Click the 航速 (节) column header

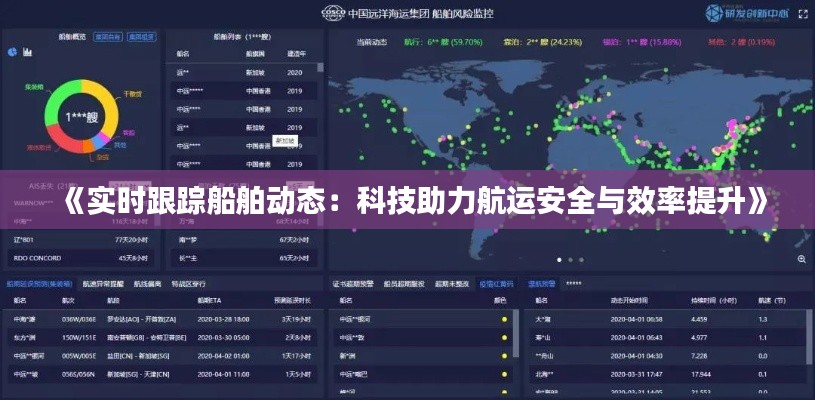click(772, 300)
